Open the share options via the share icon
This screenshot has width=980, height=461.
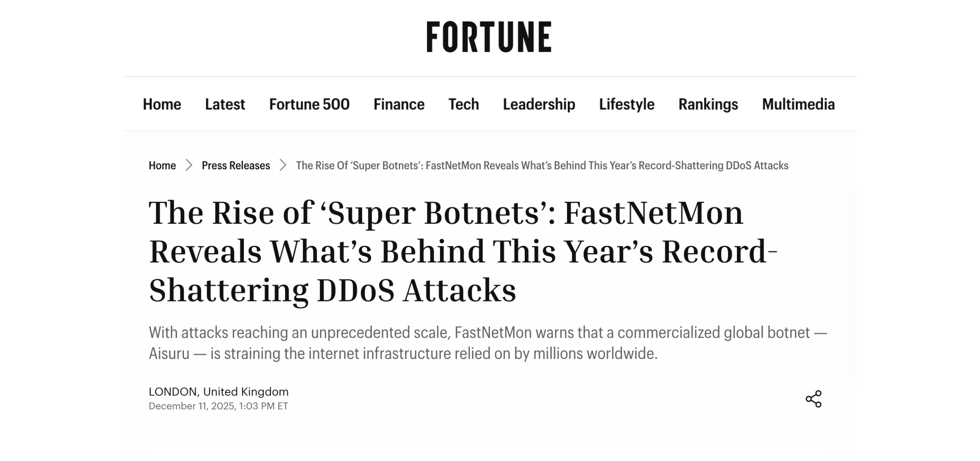pyautogui.click(x=814, y=398)
